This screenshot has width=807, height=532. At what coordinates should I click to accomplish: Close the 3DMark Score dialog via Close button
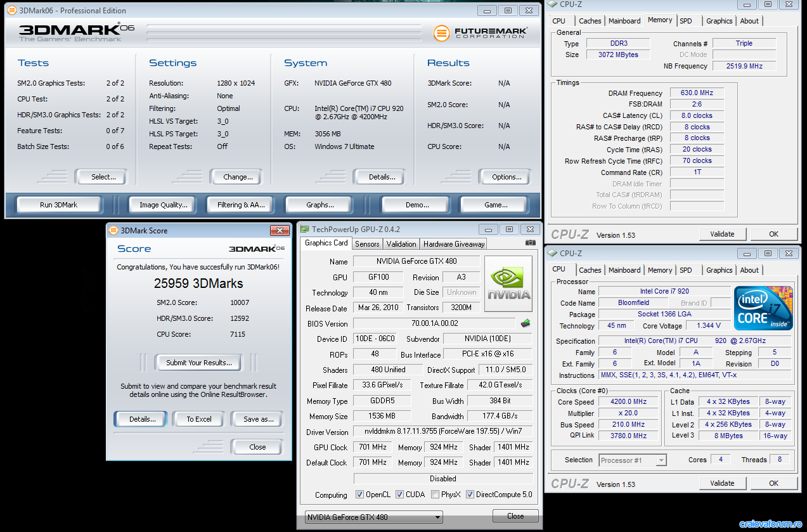pos(257,447)
